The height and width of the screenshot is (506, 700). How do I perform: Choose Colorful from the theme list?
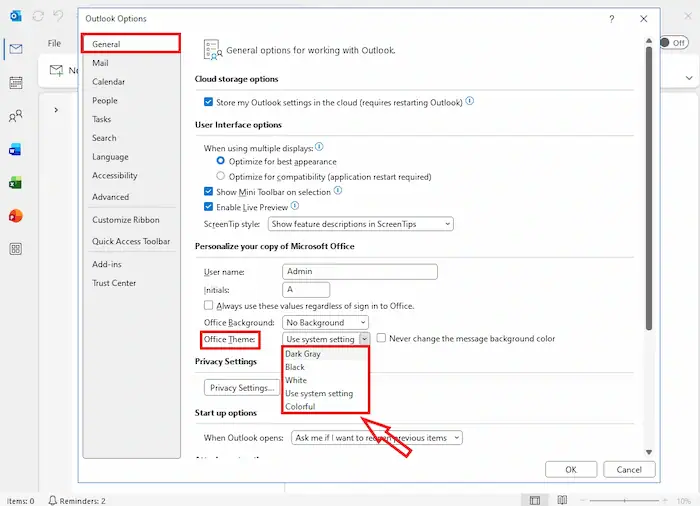pos(325,406)
